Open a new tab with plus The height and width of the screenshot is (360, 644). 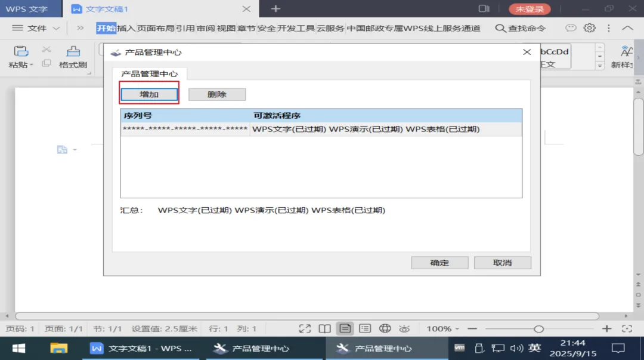click(x=275, y=8)
